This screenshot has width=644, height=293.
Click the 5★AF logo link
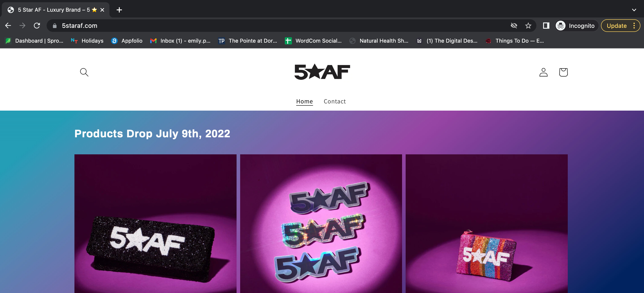pos(322,72)
